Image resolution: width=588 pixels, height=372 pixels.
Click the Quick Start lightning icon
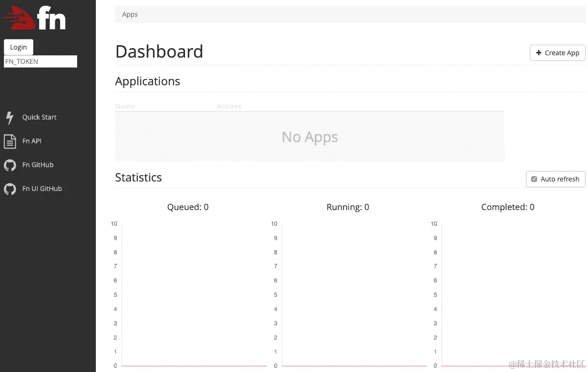(x=10, y=117)
